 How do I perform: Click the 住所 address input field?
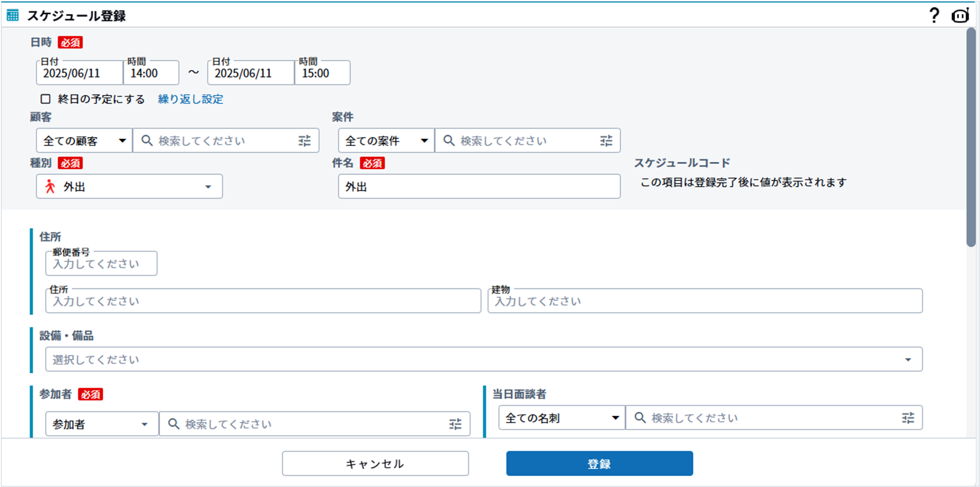tap(263, 301)
